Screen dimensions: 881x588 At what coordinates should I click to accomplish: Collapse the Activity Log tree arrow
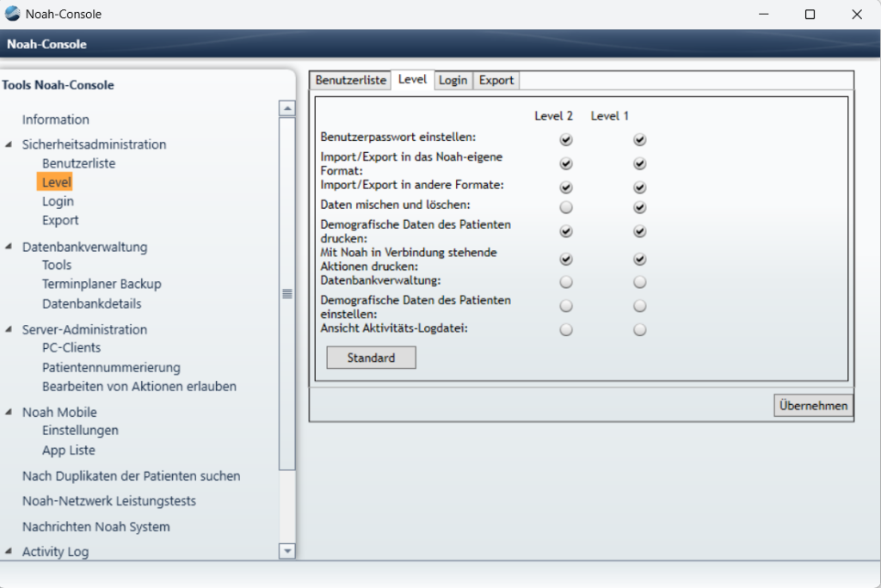[9, 552]
